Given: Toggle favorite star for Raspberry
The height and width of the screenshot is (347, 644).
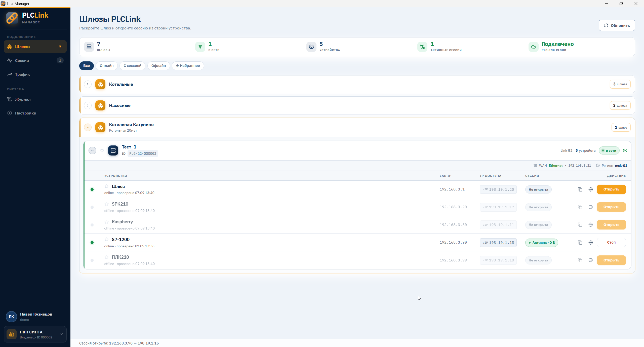Looking at the screenshot, I should 107,222.
